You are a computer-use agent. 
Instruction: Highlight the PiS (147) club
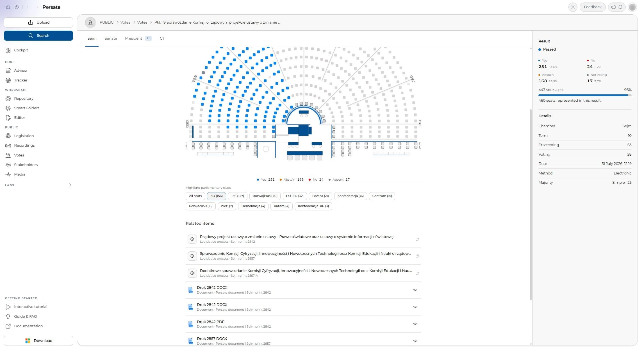pos(238,196)
